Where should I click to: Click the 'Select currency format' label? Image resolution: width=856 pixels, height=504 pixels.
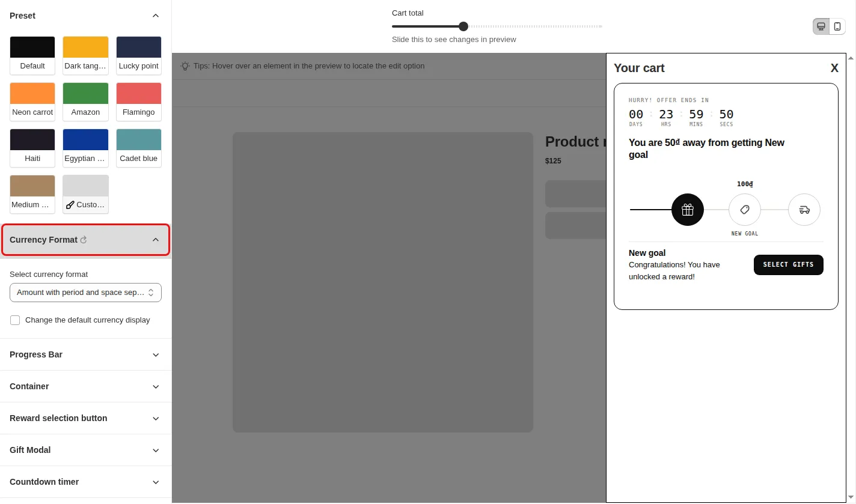[x=49, y=275]
